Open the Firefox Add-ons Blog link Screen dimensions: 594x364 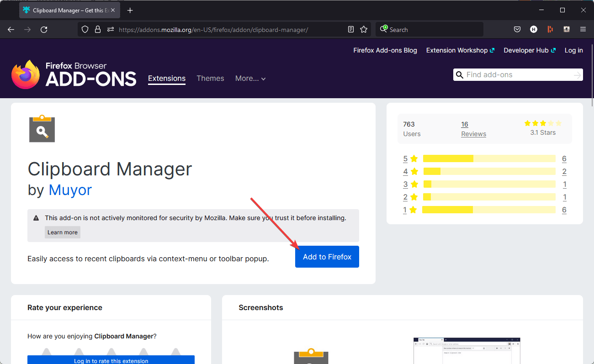pyautogui.click(x=385, y=50)
